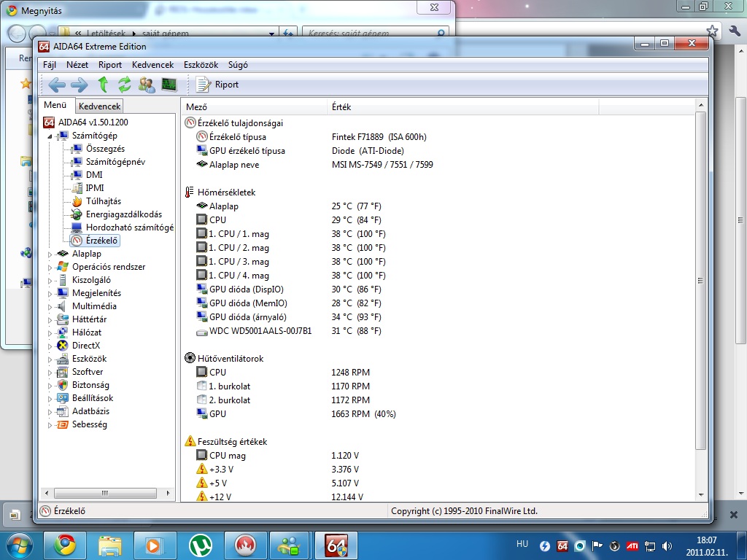Click the Sebesség benchmark icon

(63, 425)
